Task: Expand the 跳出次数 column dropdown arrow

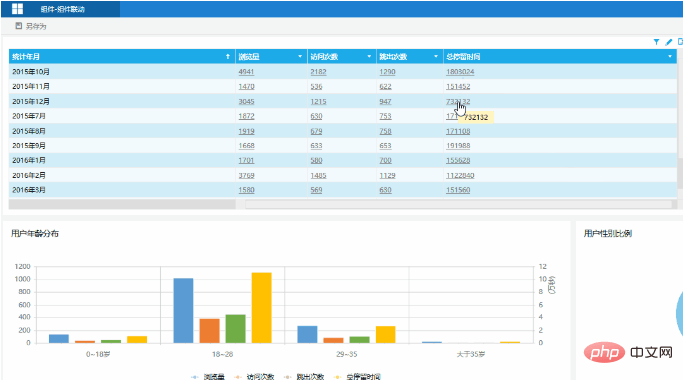Action: click(436, 57)
